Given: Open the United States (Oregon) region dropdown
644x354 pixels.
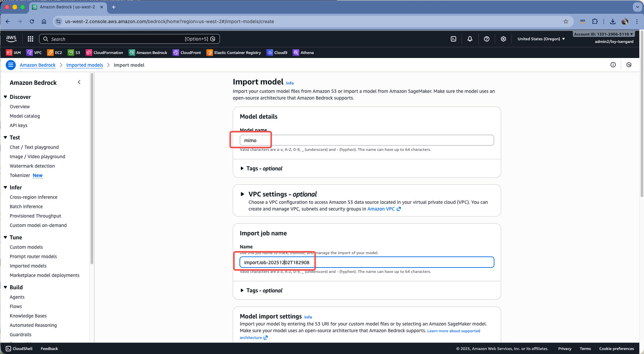Looking at the screenshot, I should [x=541, y=39].
